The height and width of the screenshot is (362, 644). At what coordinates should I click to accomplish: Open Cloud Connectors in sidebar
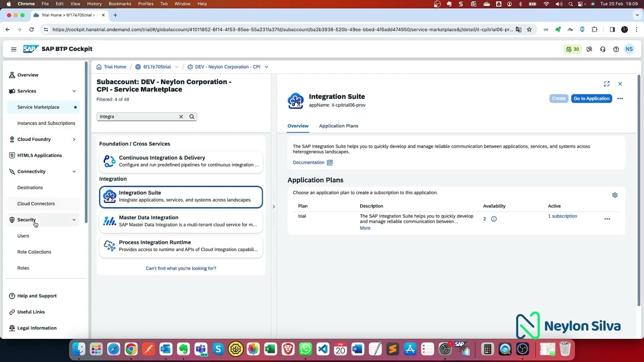(36, 204)
